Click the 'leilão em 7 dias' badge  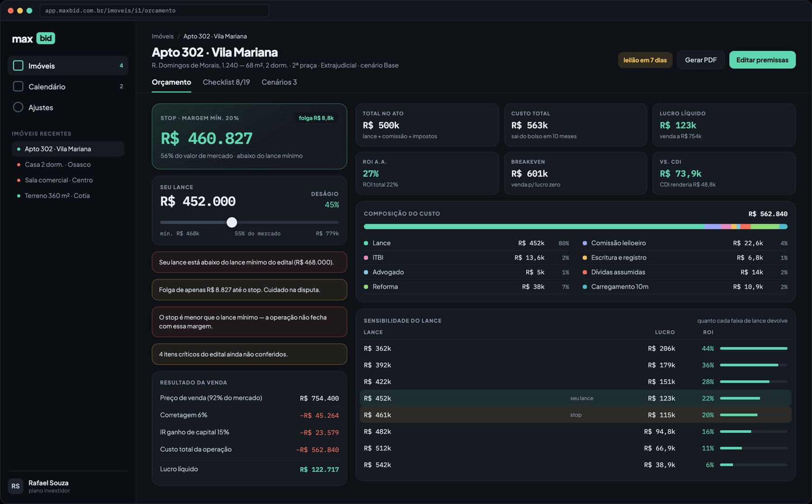point(645,60)
